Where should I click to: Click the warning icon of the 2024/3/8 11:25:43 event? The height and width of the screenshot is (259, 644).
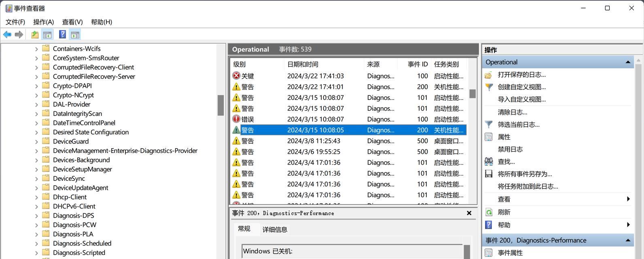click(x=236, y=141)
